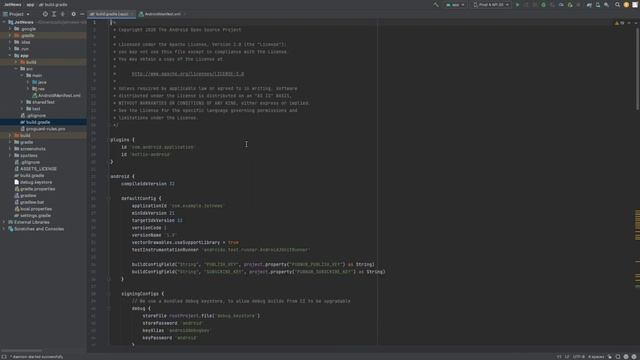Click LF line separator in status bar
Image resolution: width=640 pixels, height=360 pixels.
point(567,357)
